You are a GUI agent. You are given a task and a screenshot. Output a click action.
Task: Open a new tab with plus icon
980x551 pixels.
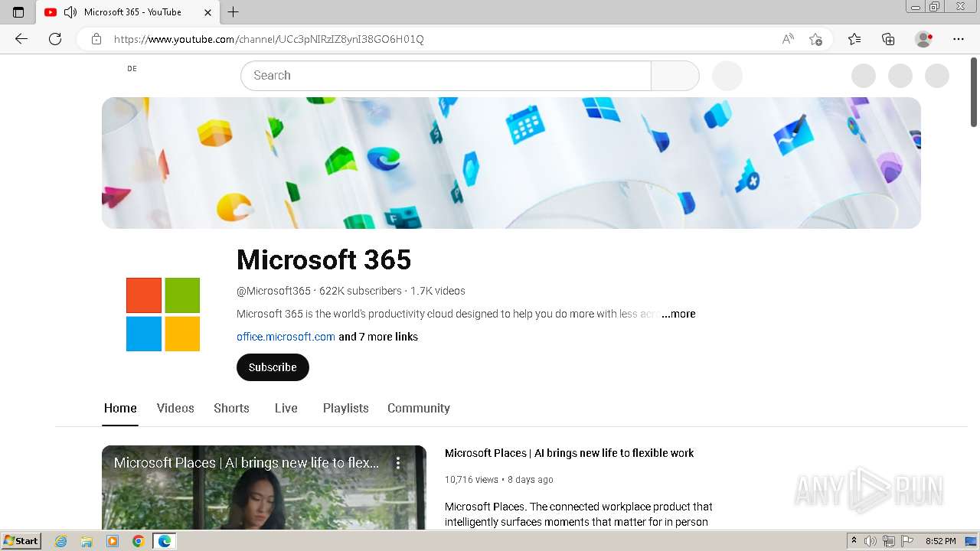pos(234,12)
